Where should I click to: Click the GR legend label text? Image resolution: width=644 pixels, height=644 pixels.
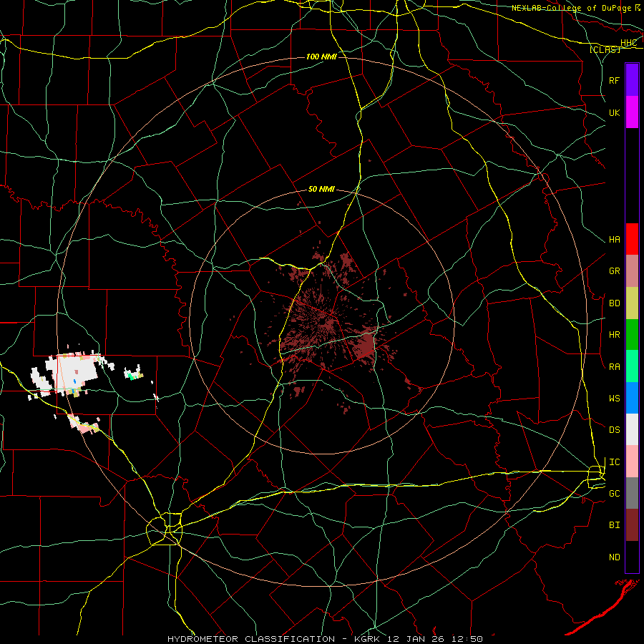[x=615, y=271]
